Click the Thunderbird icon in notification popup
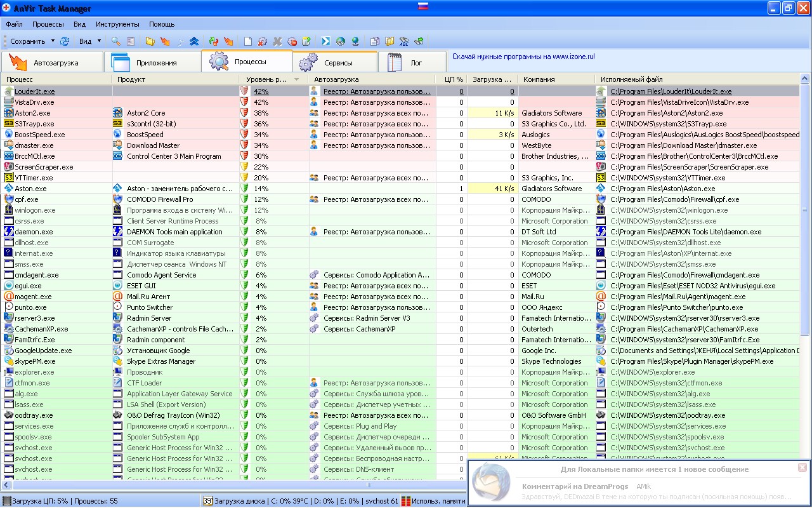The width and height of the screenshot is (812, 508). [x=492, y=481]
